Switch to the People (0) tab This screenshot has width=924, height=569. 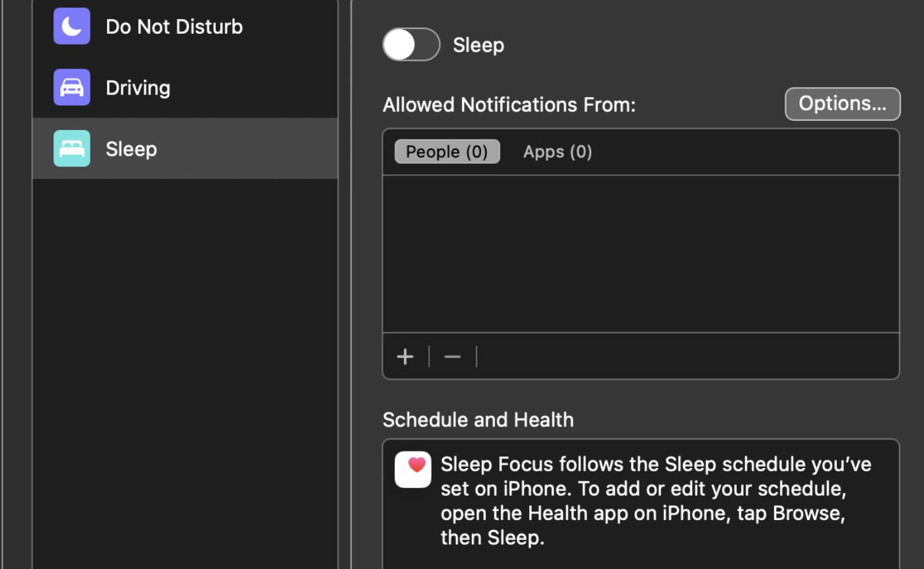click(447, 152)
